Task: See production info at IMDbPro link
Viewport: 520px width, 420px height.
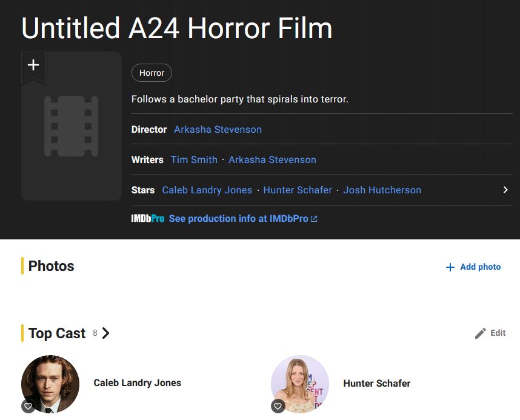Action: (x=238, y=219)
